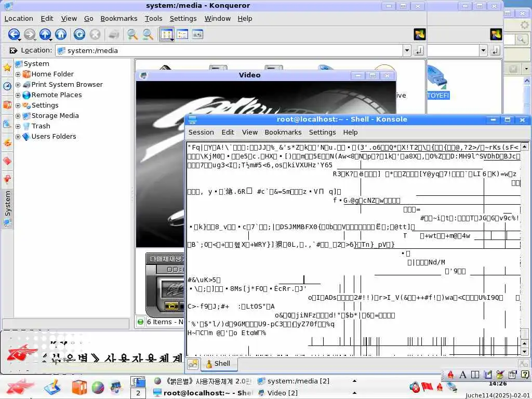Expand the Settings tree node
Viewport: 532px width, 399px height.
point(18,105)
